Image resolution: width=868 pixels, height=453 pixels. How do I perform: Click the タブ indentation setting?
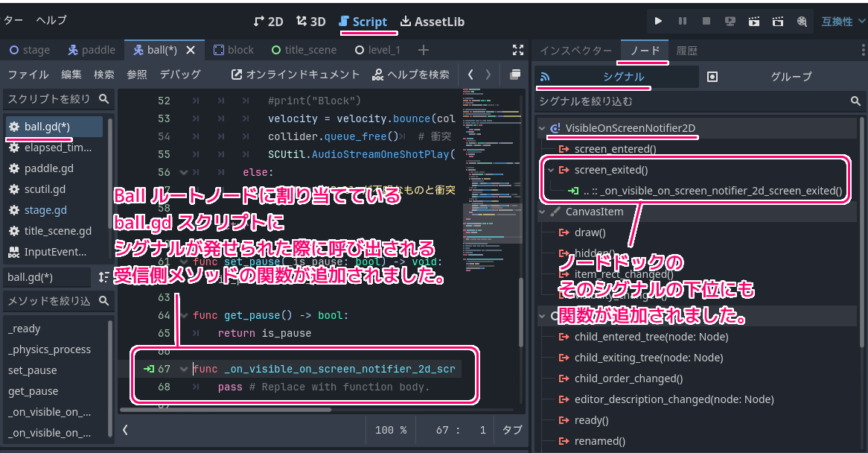point(511,430)
